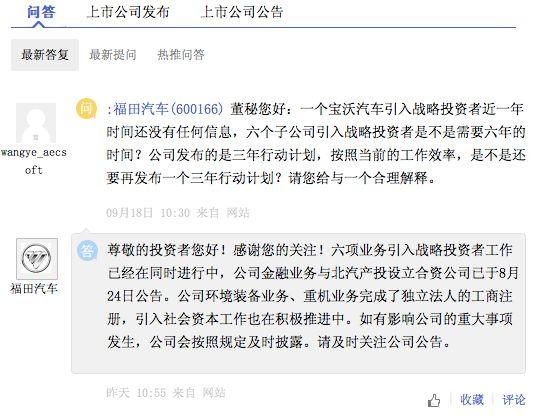Select the 热推问答 filter
Viewport: 534px width, 416px height.
(181, 55)
